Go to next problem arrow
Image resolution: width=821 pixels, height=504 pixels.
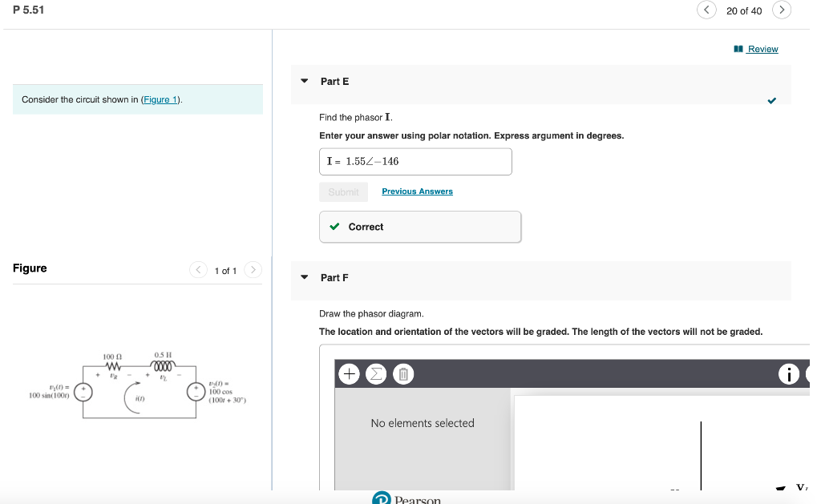[782, 10]
